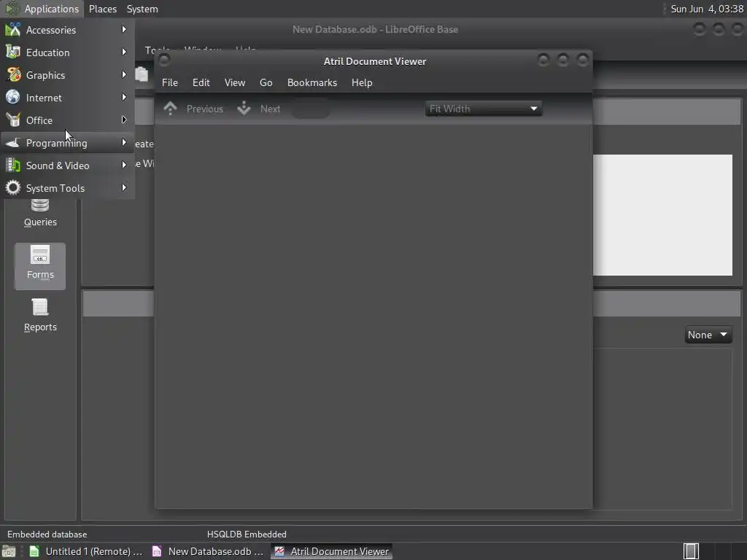747x560 pixels.
Task: Open the Applications menu in the top panel
Action: (42, 9)
